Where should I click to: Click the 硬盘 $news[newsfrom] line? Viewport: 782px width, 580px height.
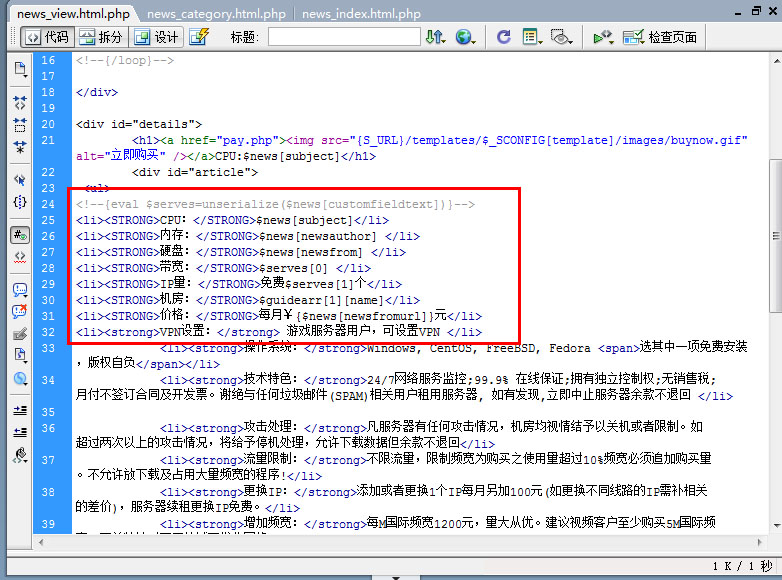point(240,252)
